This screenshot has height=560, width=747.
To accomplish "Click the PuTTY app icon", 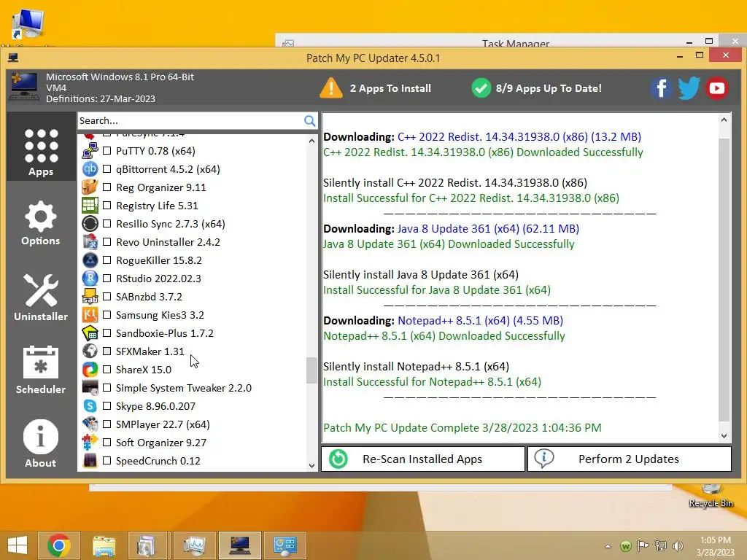I will (x=90, y=151).
